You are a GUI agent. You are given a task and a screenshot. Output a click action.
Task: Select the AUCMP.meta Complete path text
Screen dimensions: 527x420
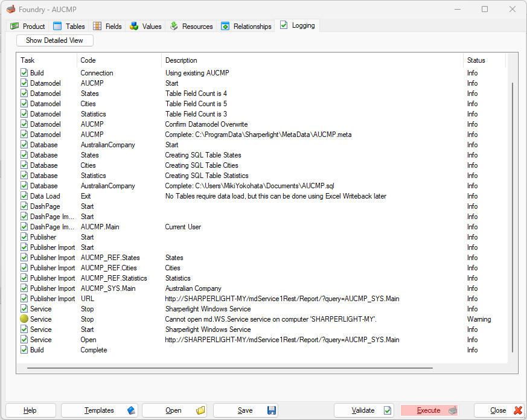pyautogui.click(x=258, y=135)
